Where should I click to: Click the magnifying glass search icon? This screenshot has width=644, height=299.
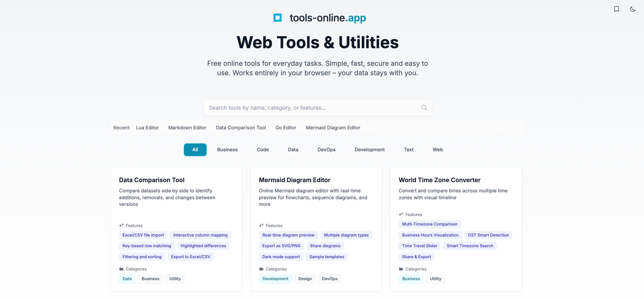(x=424, y=108)
